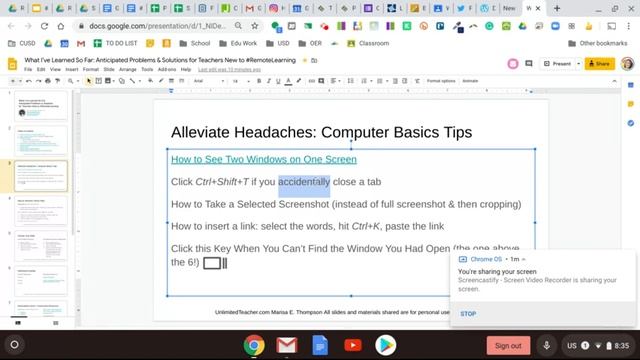This screenshot has width=640, height=360.
Task: Bookmark this page with star icon
Action: pyautogui.click(x=255, y=26)
